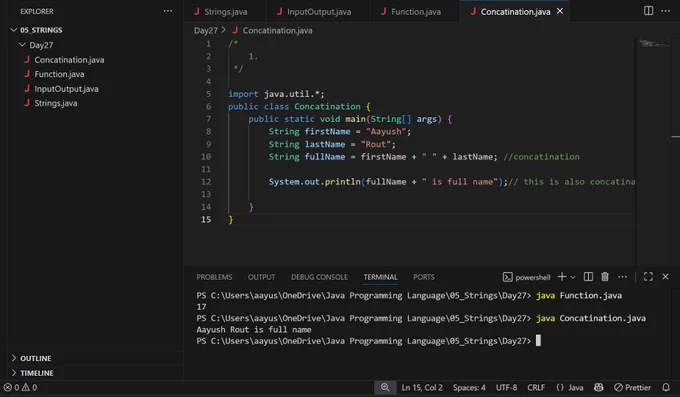Click the minimap code overview
The image size is (680, 397).
click(x=654, y=43)
